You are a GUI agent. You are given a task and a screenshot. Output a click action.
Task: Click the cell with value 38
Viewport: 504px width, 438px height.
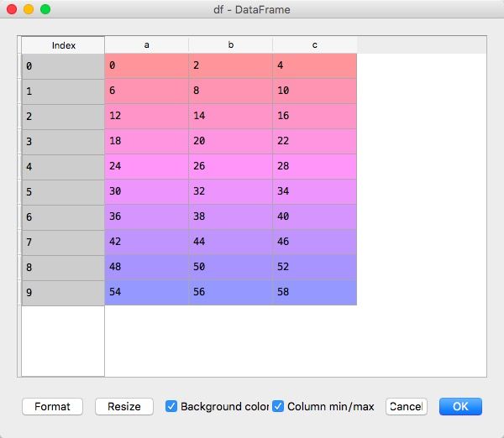click(231, 216)
